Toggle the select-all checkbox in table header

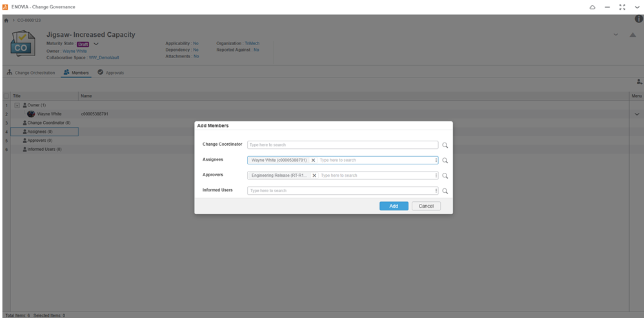[x=6, y=96]
